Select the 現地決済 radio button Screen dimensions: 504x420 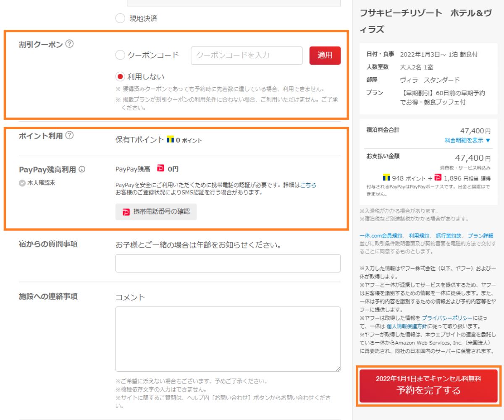click(x=120, y=18)
